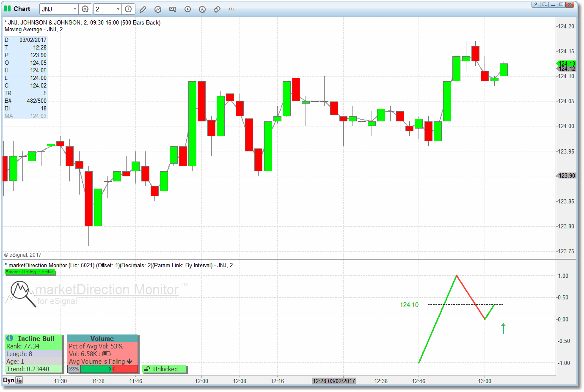Click the info icon beside Incline Bull
The height and width of the screenshot is (392, 584).
10,338
